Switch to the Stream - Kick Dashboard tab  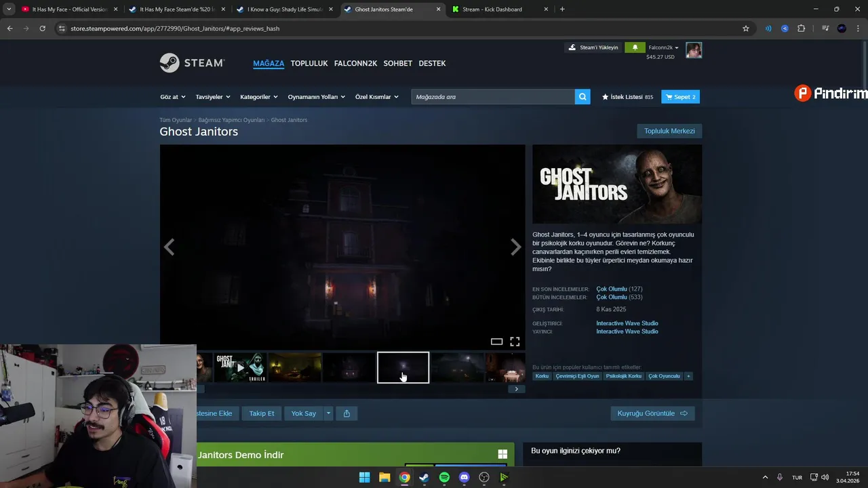[499, 9]
